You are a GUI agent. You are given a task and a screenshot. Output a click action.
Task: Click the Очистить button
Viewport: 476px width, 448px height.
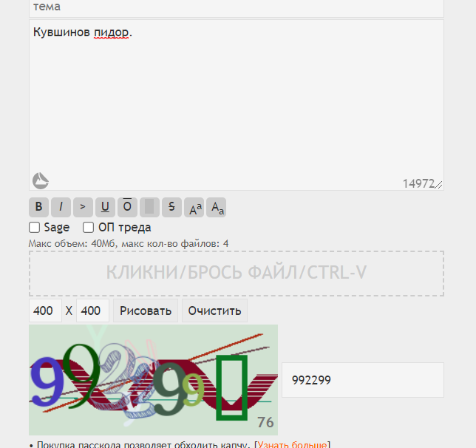coord(214,310)
